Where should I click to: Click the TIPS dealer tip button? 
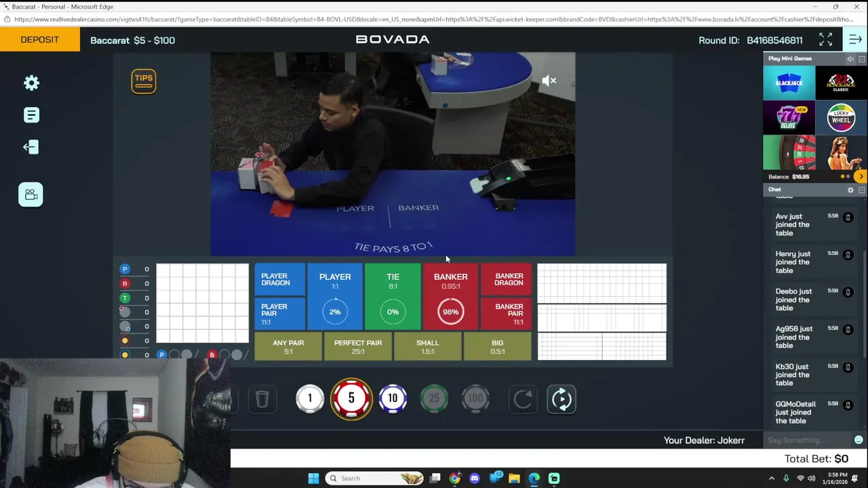[144, 81]
